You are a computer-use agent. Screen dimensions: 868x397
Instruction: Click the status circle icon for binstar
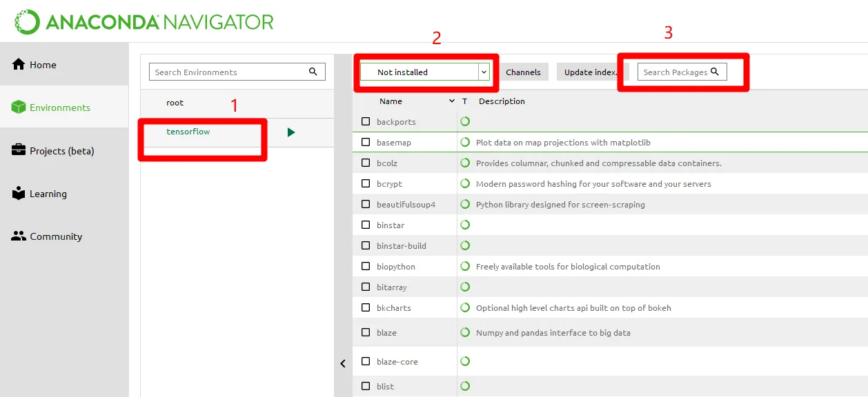(465, 225)
